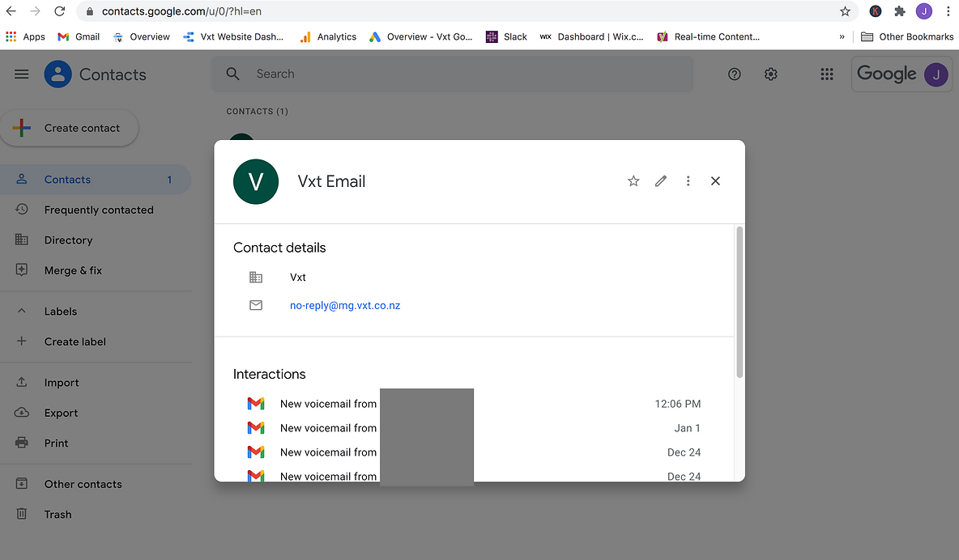959x560 pixels.
Task: Open the Chrome three-dot menu
Action: pos(948,11)
